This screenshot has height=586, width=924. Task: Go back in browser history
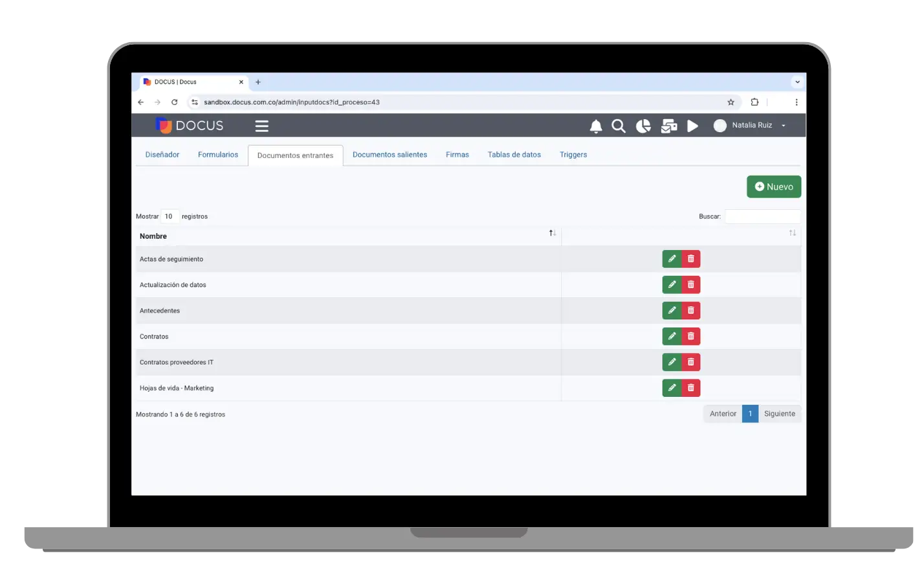(140, 102)
